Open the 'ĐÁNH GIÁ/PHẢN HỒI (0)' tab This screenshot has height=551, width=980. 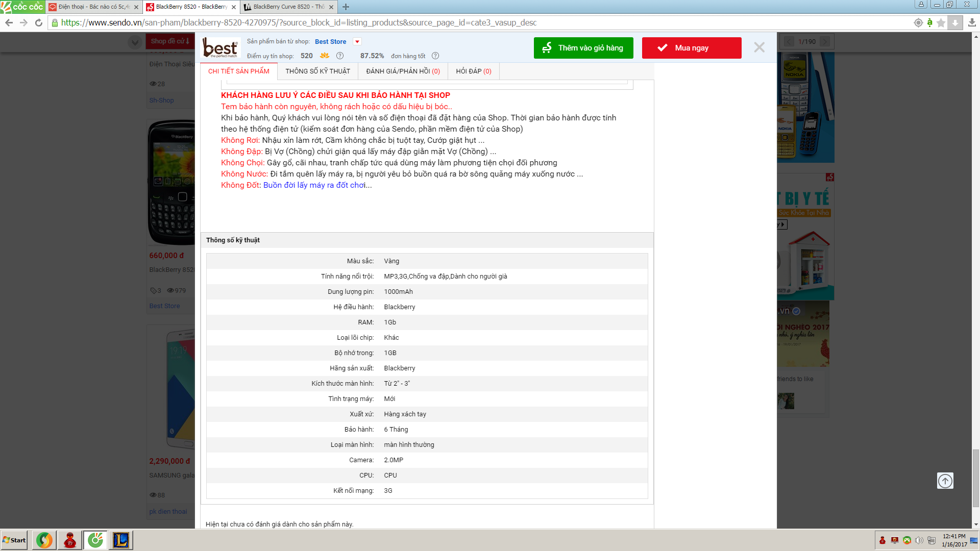(403, 71)
